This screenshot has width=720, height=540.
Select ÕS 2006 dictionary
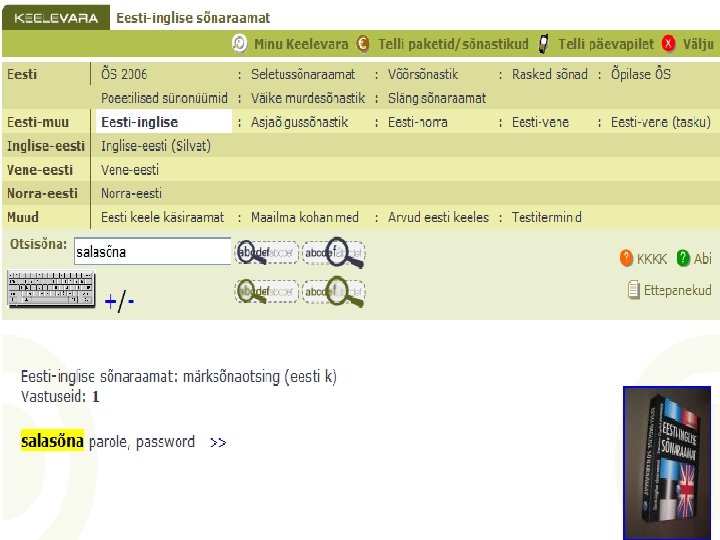tap(124, 74)
